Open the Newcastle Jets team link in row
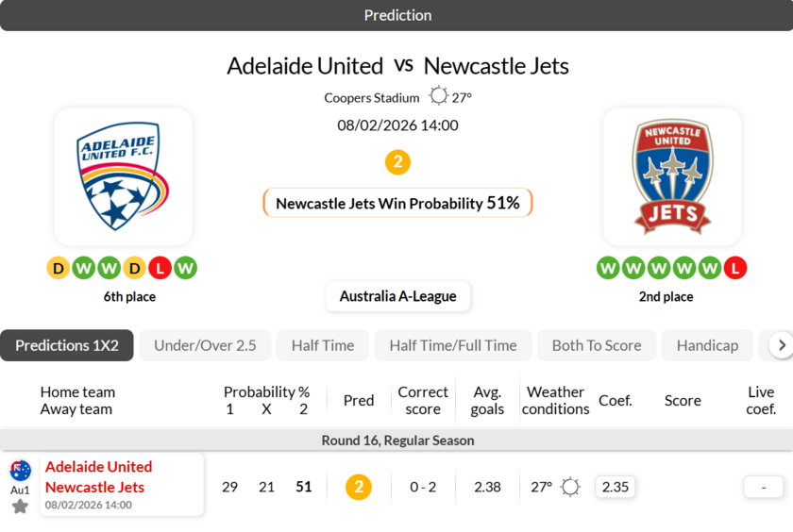Image resolution: width=793 pixels, height=532 pixels. (x=94, y=487)
